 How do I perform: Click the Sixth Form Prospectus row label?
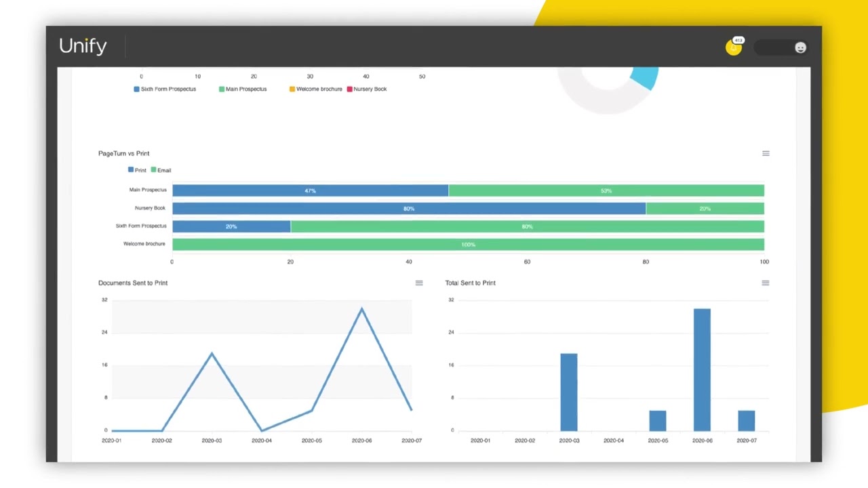pos(140,226)
